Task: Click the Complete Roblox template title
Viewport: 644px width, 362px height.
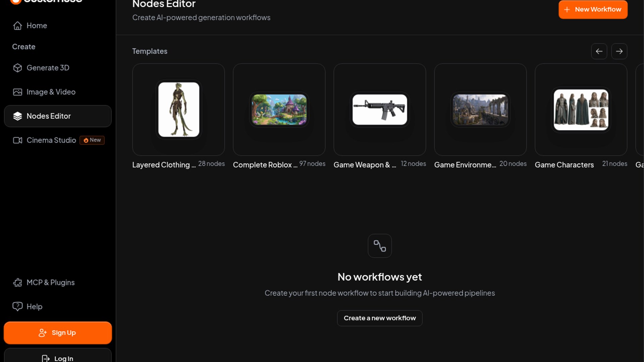Action: coord(265,165)
